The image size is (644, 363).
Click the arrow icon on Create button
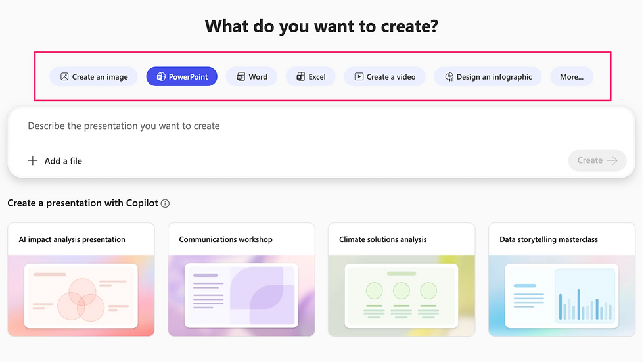pos(612,160)
